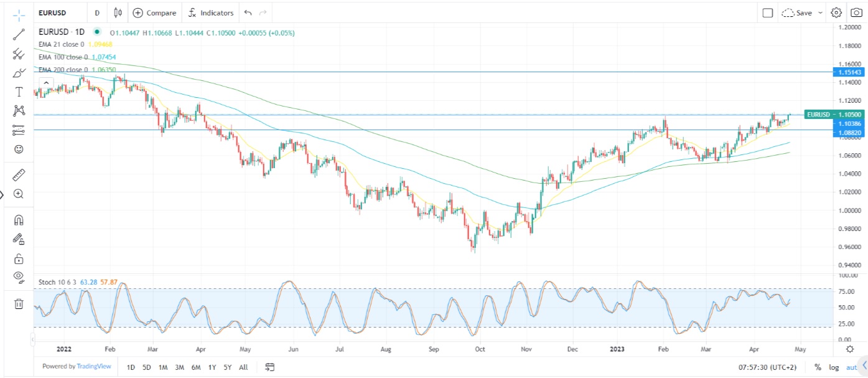Select the 1Y time range
868x378 pixels.
(212, 367)
